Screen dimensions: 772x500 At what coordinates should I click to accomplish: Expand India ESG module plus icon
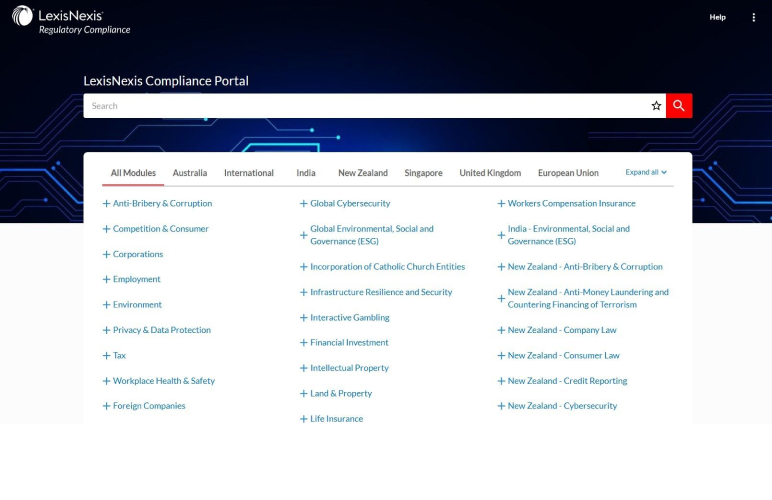[501, 235]
